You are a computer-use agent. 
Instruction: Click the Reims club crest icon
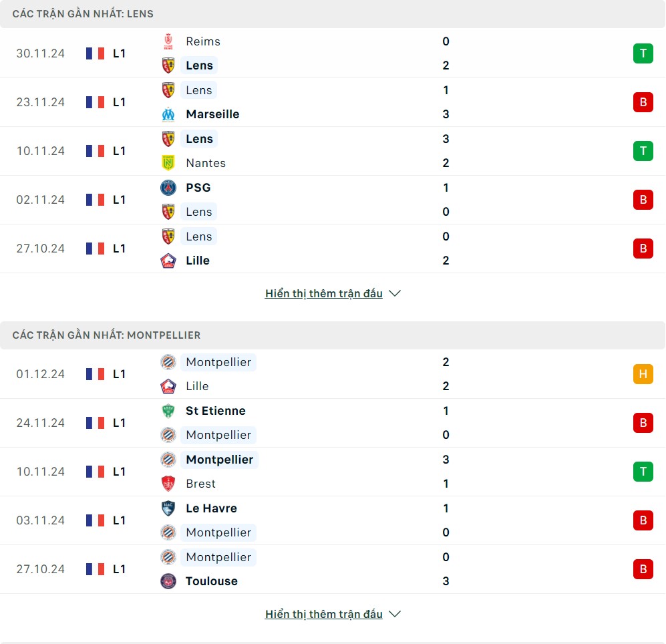tap(168, 41)
